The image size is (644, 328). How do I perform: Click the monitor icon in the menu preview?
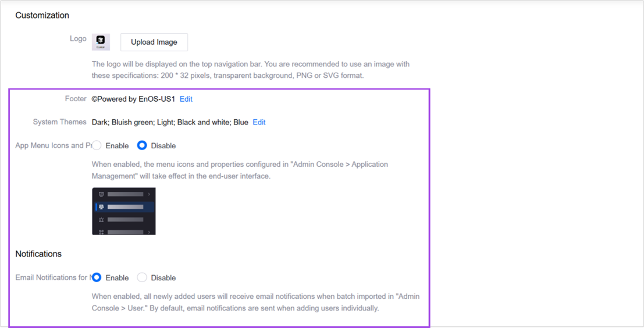point(101,194)
